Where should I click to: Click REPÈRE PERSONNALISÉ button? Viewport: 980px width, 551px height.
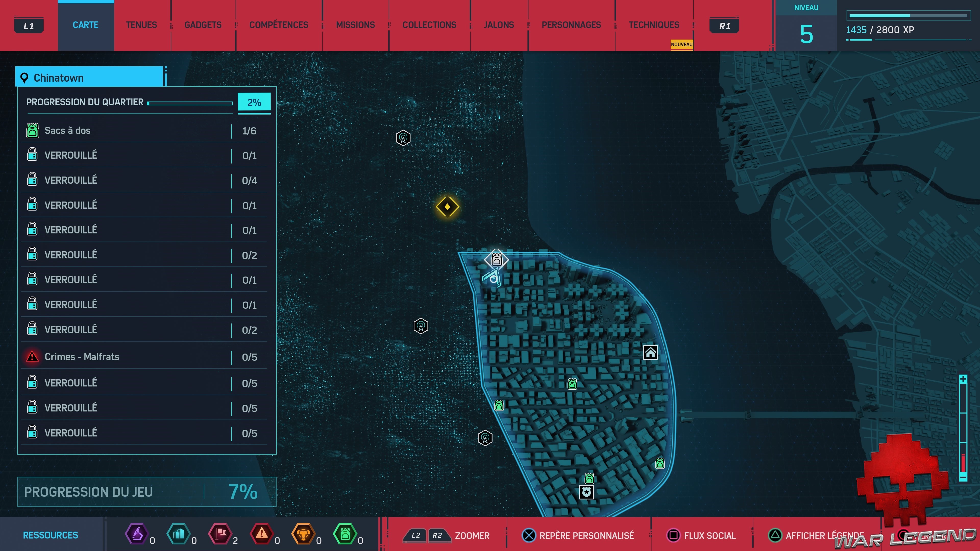(578, 535)
